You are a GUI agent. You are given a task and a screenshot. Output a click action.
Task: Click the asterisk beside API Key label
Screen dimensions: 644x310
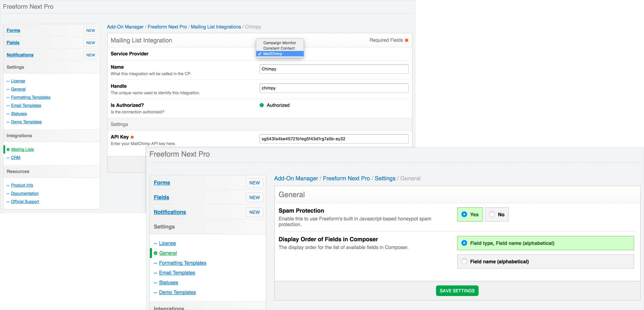tap(132, 137)
